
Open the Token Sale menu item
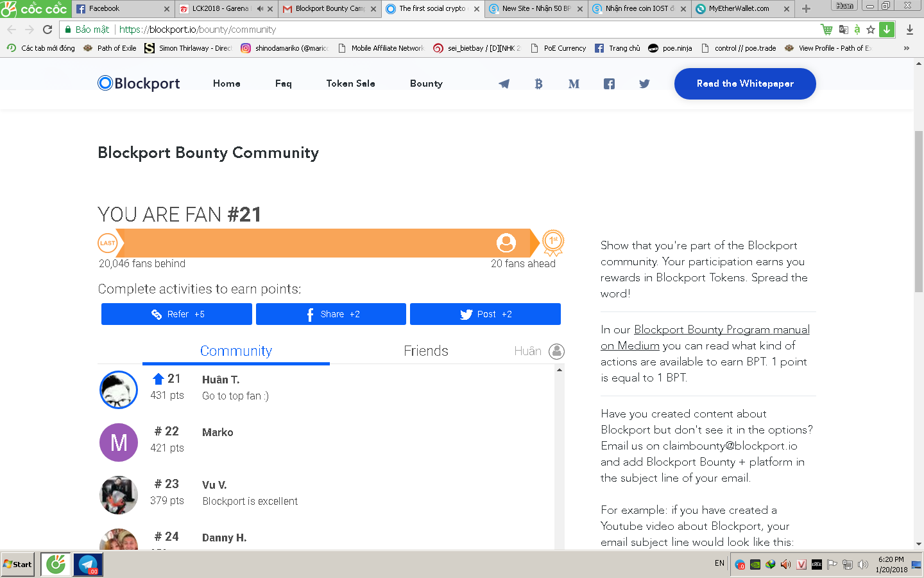click(x=350, y=83)
